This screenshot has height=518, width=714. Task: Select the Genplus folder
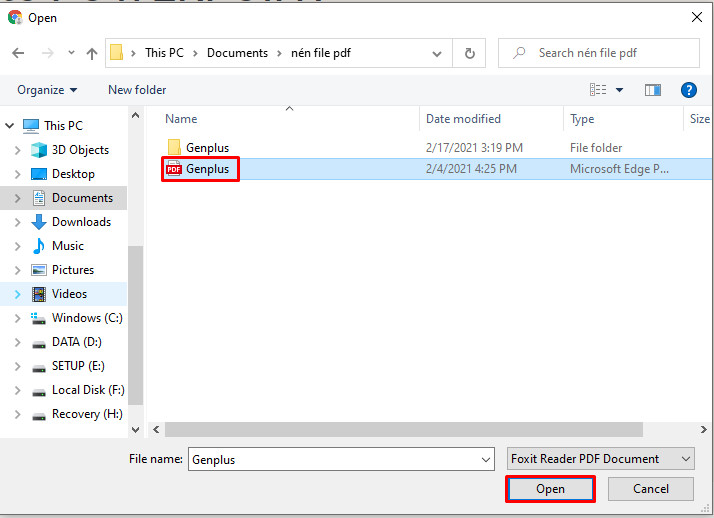coord(207,148)
